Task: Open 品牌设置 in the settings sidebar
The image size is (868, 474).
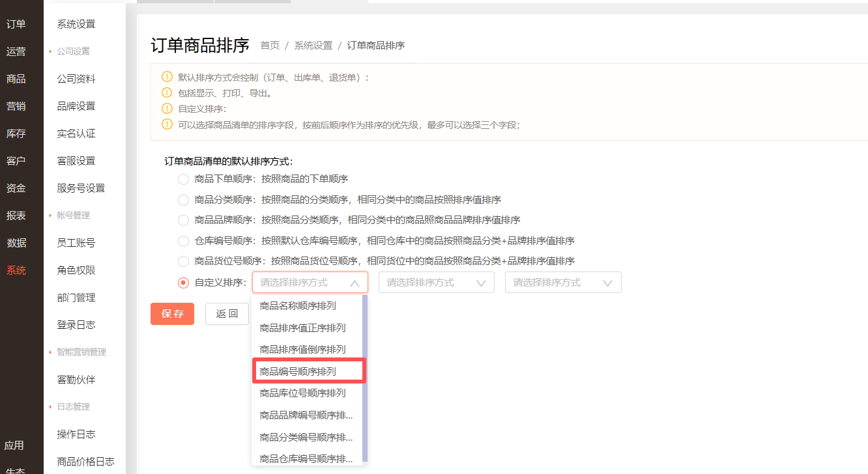Action: (x=76, y=106)
